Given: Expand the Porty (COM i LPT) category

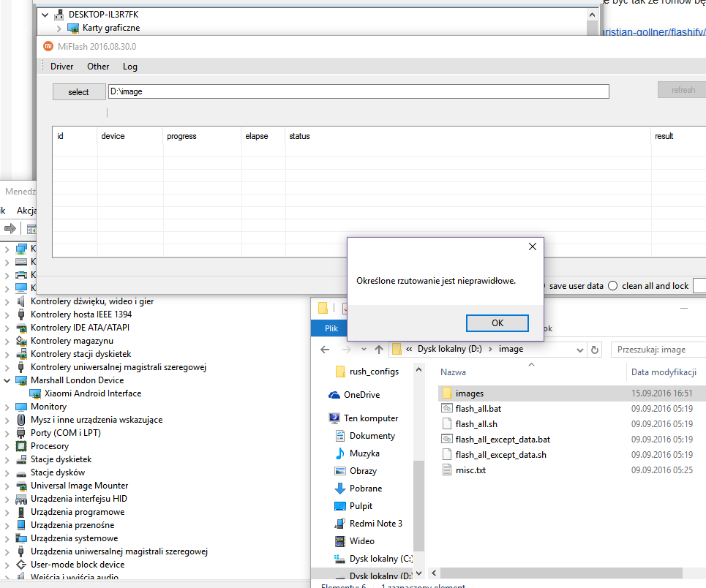Looking at the screenshot, I should 7,433.
